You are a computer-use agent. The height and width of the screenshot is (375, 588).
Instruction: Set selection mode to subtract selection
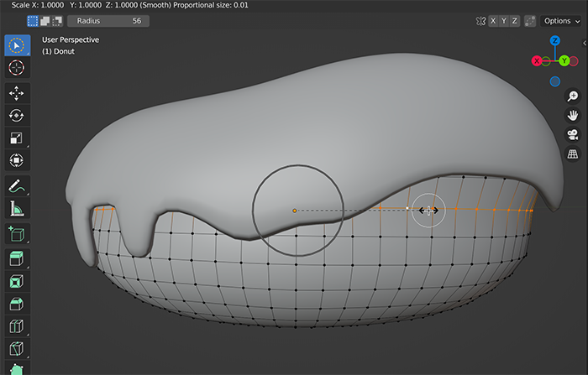click(x=57, y=21)
